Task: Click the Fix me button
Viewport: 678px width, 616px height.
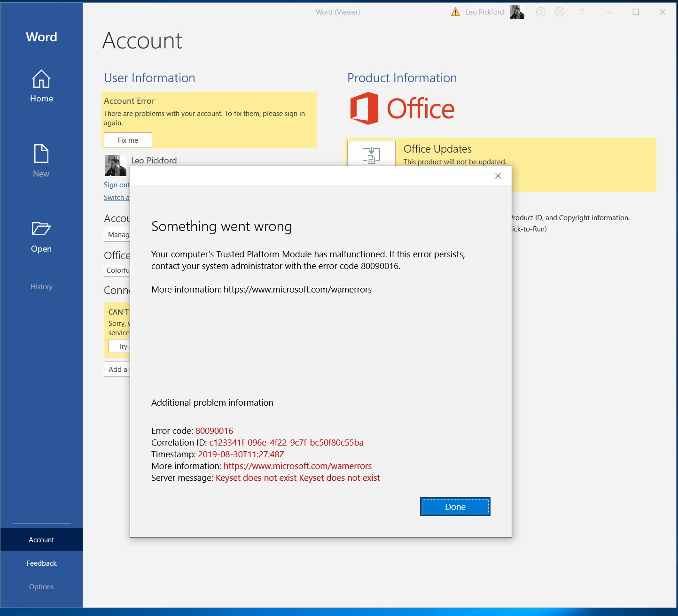Action: [x=128, y=140]
